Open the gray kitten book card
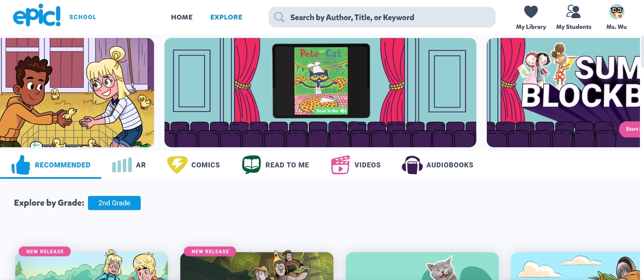 coord(422,266)
